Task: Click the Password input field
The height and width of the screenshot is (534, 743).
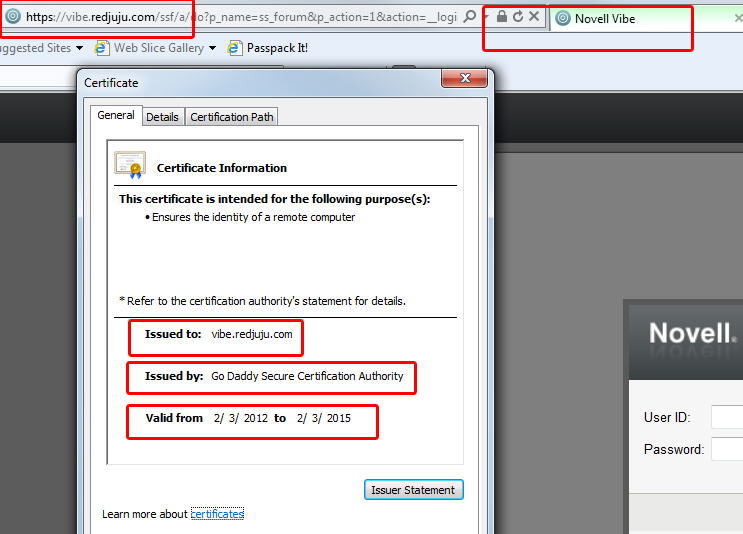Action: (727, 449)
